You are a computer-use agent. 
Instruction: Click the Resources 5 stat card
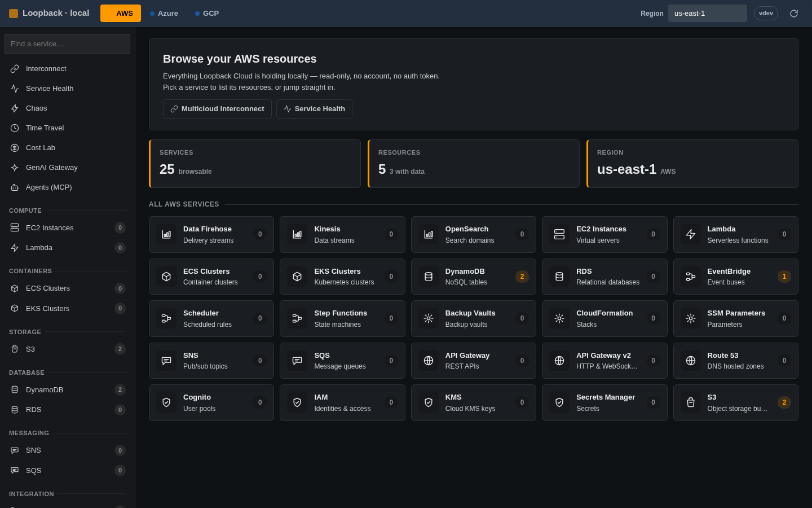pyautogui.click(x=474, y=164)
